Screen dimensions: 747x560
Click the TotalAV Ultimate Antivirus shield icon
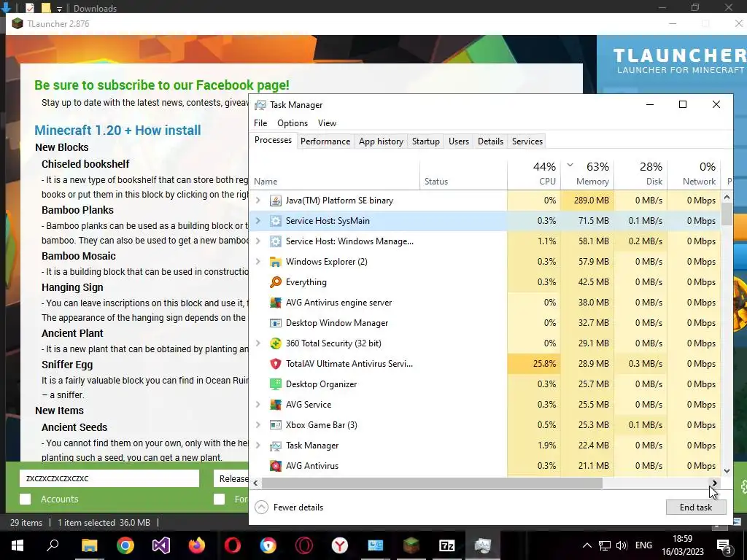coord(275,364)
